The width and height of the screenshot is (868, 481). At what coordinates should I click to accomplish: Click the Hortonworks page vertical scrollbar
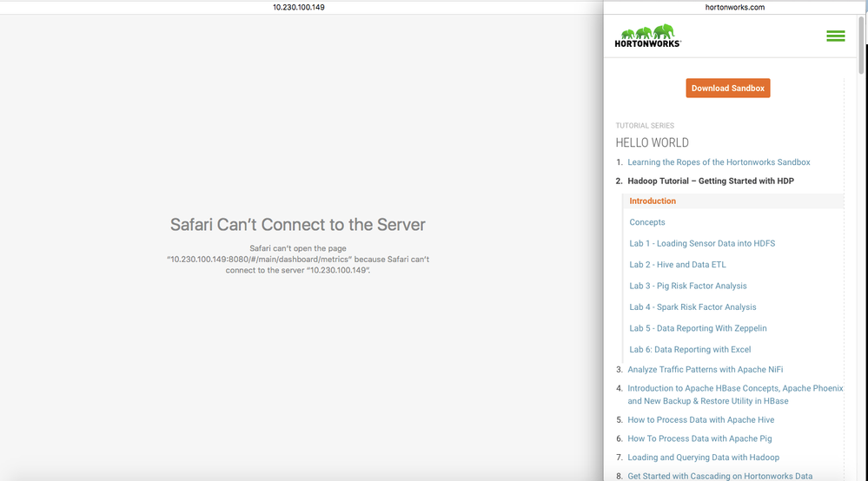pos(861,45)
